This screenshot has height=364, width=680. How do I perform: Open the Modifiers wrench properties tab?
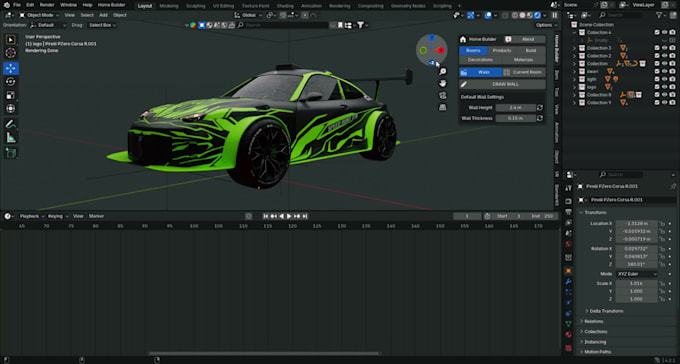569,282
